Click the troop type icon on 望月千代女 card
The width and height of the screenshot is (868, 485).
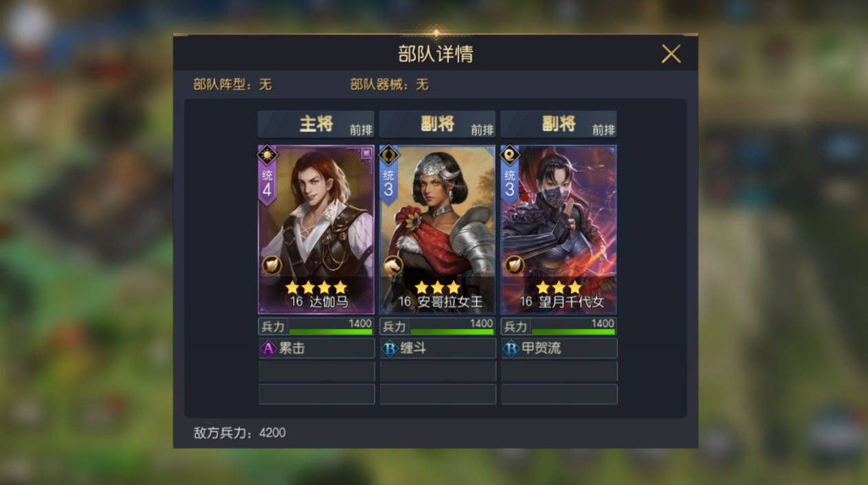pyautogui.click(x=514, y=266)
